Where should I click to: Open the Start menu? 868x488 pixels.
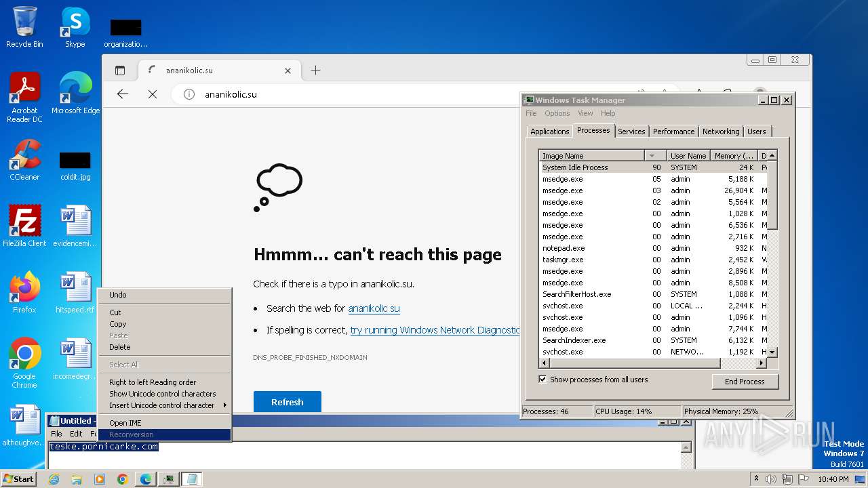[x=18, y=479]
